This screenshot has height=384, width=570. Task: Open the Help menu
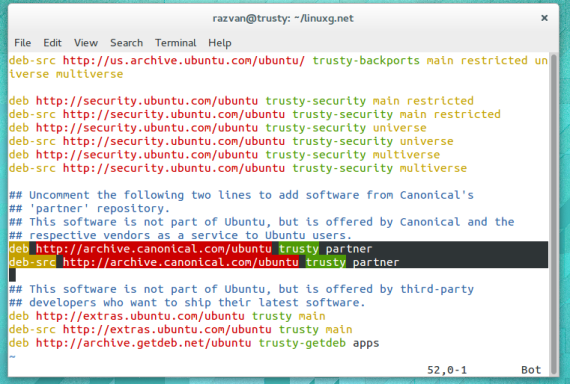220,43
